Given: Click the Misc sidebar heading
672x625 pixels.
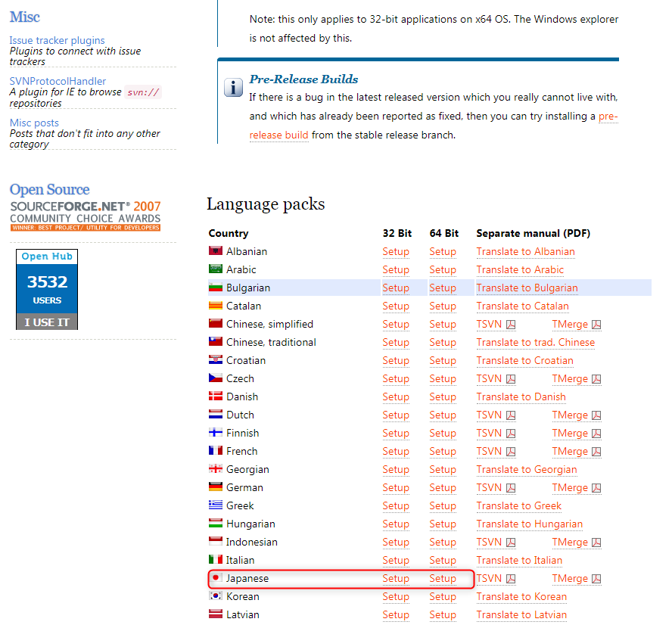Looking at the screenshot, I should [24, 17].
